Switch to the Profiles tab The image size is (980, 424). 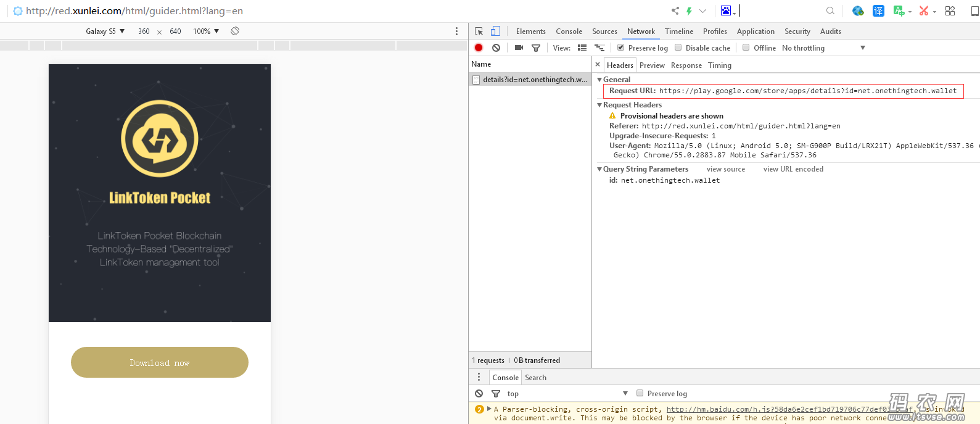[x=715, y=31]
